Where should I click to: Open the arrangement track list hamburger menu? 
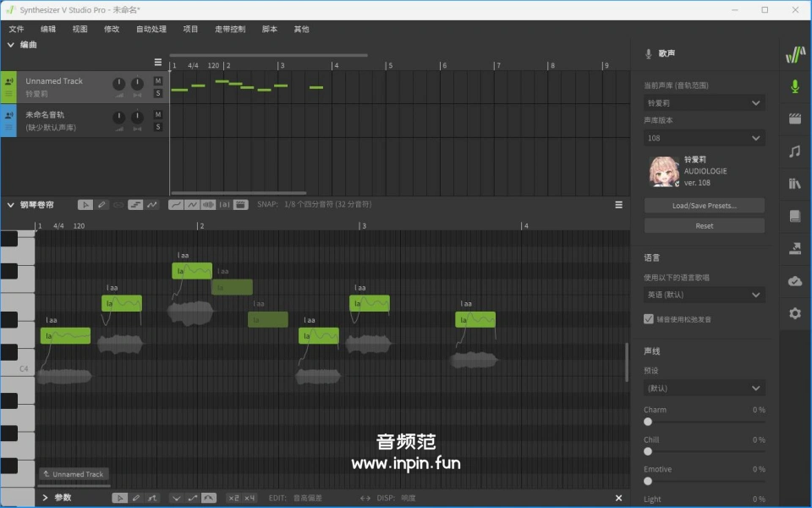coord(158,62)
